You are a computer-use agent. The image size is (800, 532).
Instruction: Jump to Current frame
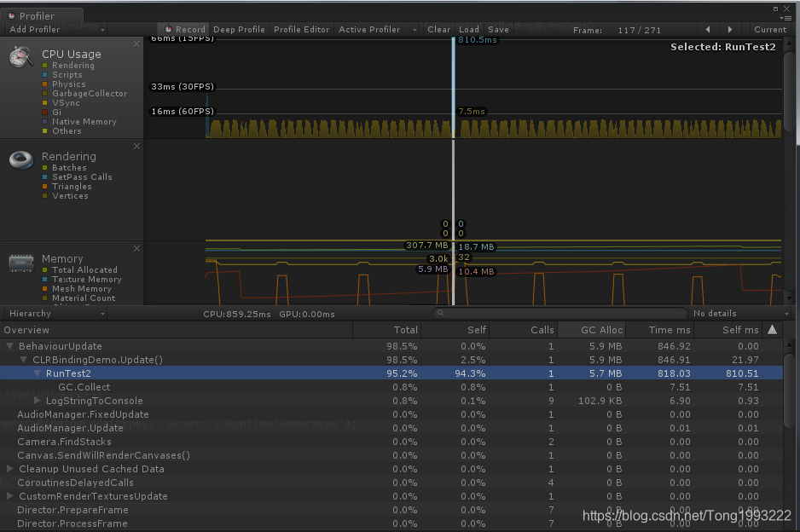[x=770, y=30]
